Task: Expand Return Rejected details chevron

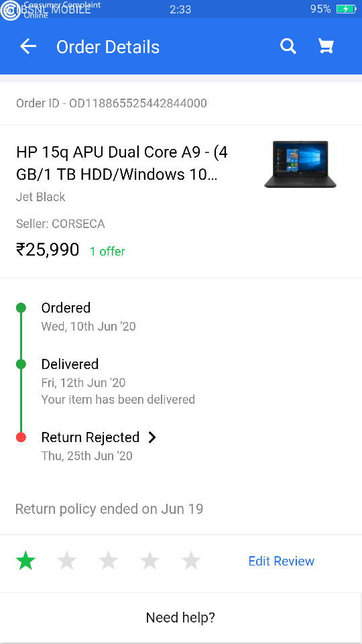Action: click(x=152, y=437)
